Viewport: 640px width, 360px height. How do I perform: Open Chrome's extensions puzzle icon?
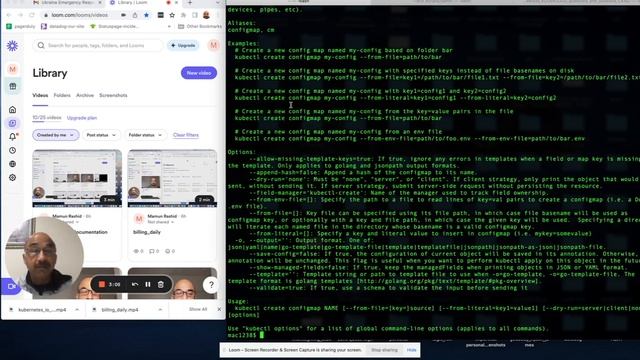(x=183, y=15)
